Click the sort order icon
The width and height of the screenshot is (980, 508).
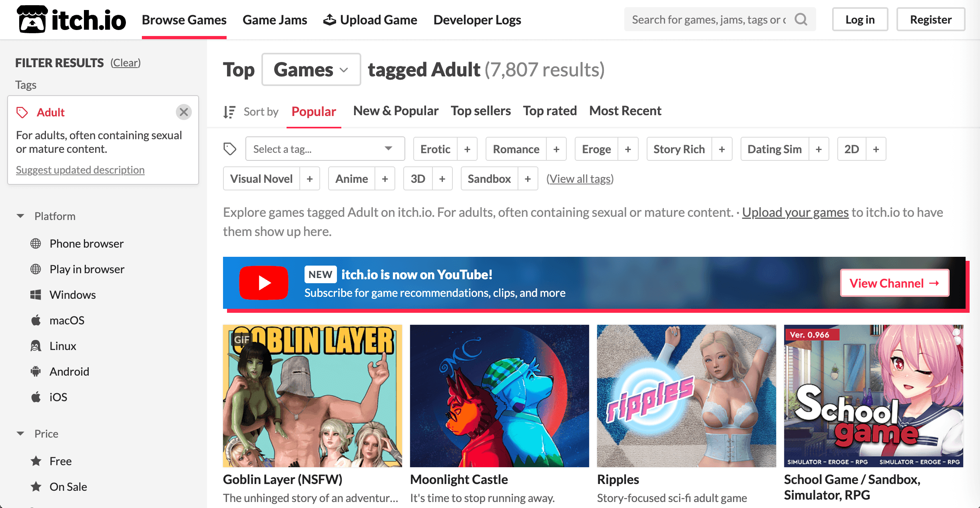point(229,112)
